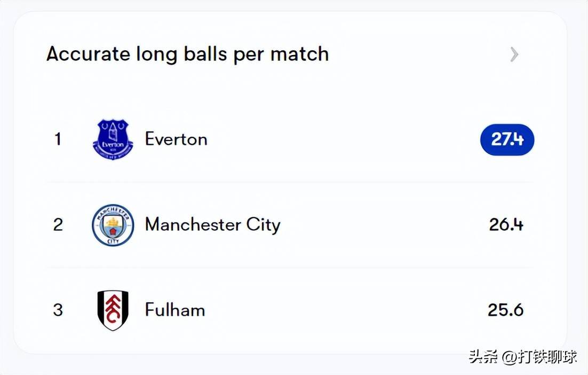Select the Manchester City team name
588x375 pixels.
(x=212, y=225)
